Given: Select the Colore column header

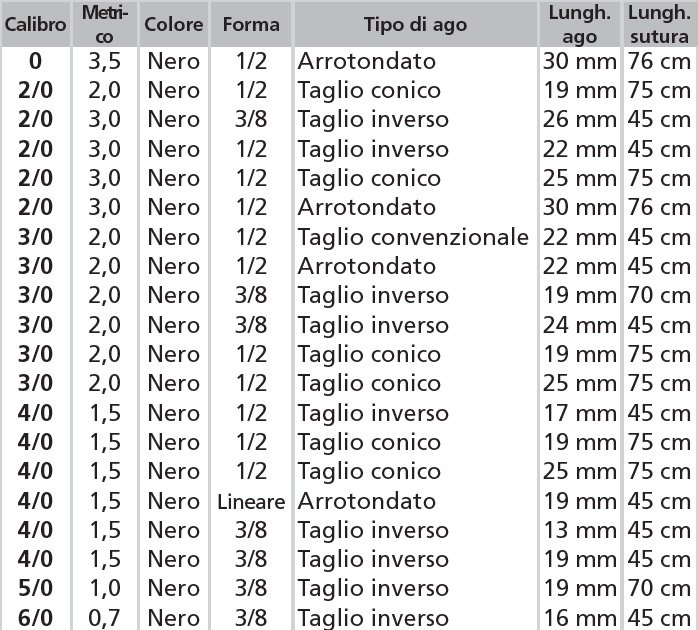Looking at the screenshot, I should 173,24.
